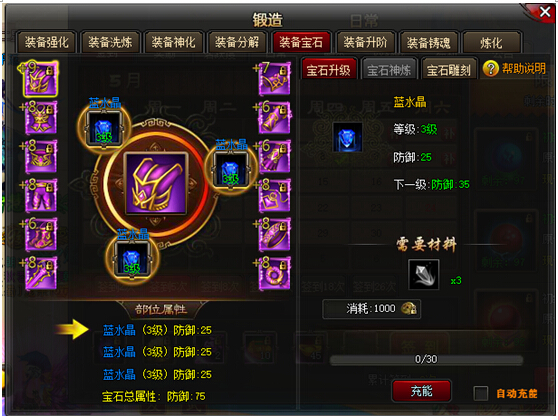Image resolution: width=558 pixels, height=420 pixels.
Task: Open the 帮助说明 help icon
Action: (491, 68)
